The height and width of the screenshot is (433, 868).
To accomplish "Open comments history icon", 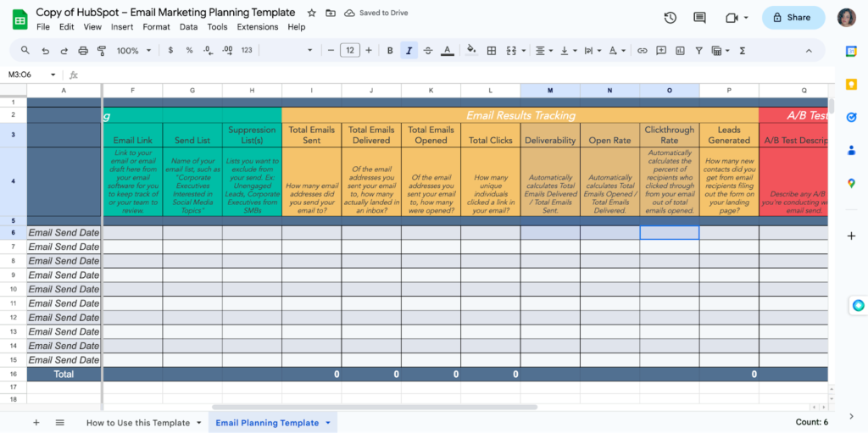I will (x=699, y=18).
